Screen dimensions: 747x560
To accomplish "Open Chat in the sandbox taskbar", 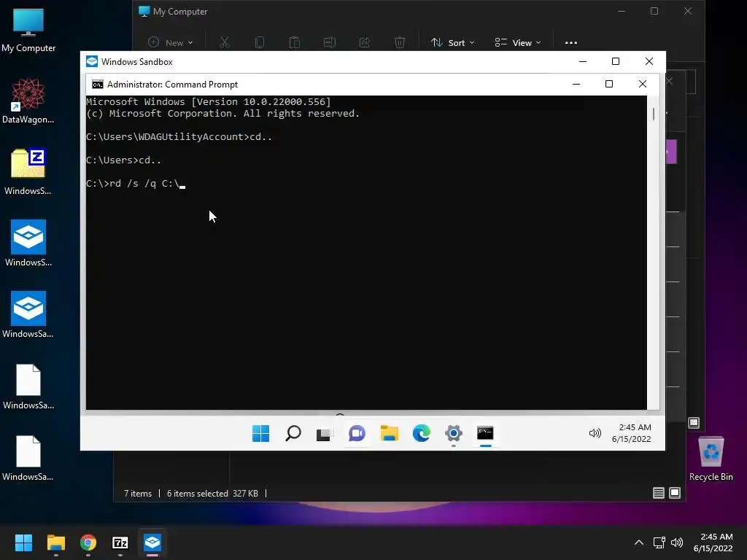I will coord(357,433).
